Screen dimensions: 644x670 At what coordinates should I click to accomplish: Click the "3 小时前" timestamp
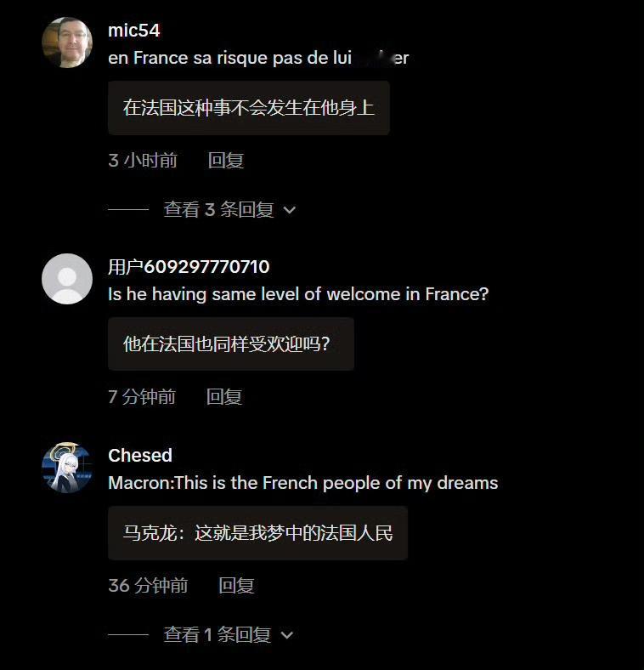point(143,161)
